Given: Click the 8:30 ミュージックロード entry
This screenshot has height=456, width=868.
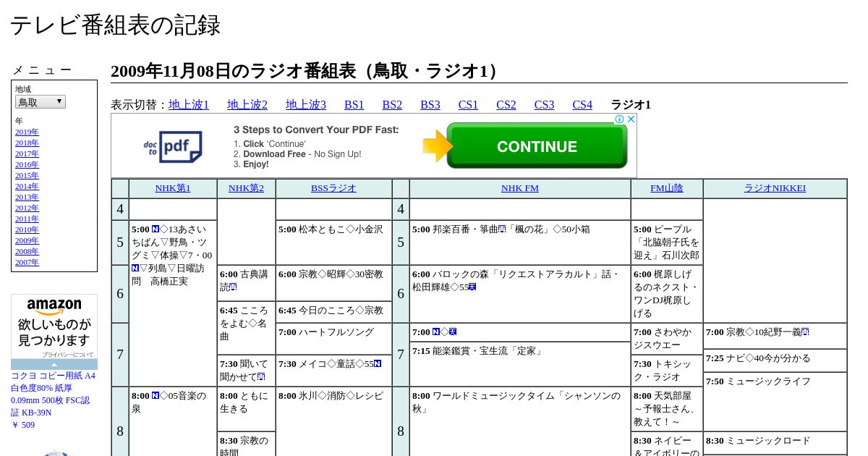Looking at the screenshot, I should tap(775, 443).
